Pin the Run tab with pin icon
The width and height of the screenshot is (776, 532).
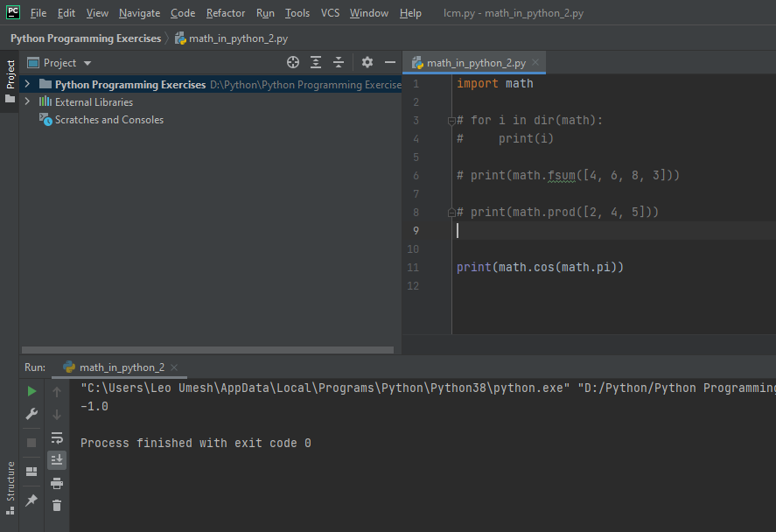click(x=31, y=500)
